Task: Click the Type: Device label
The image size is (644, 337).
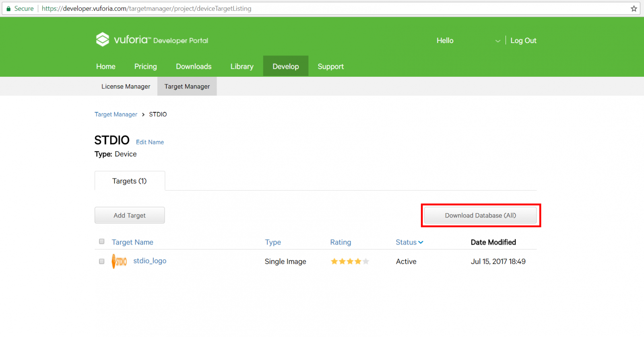Action: [116, 154]
